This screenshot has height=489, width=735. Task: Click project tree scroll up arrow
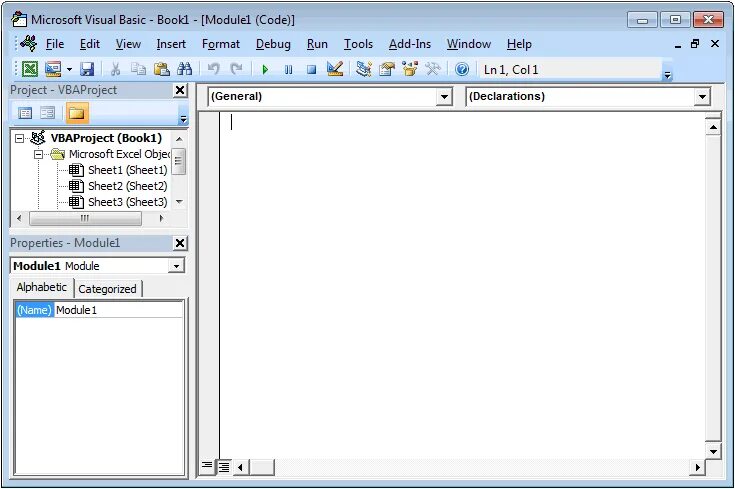pyautogui.click(x=179, y=139)
